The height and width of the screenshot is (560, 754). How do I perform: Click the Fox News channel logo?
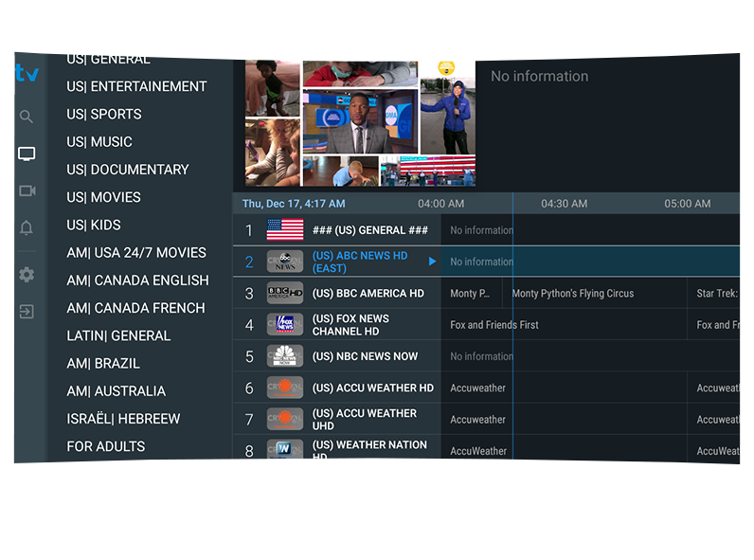click(284, 325)
